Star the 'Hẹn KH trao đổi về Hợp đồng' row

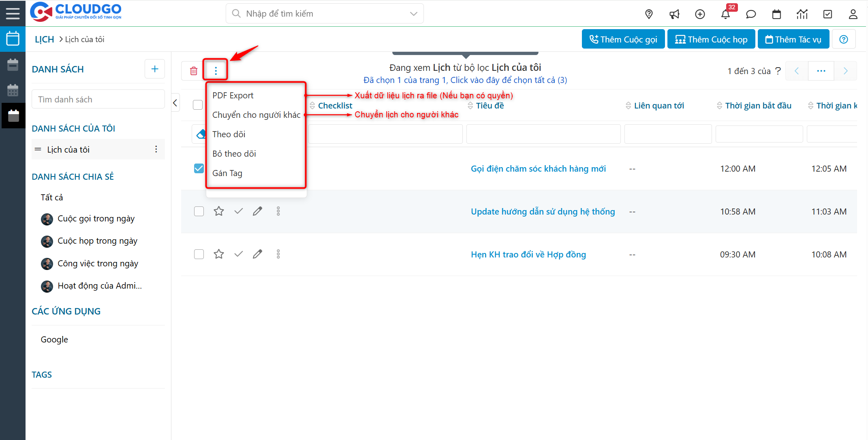(x=219, y=254)
